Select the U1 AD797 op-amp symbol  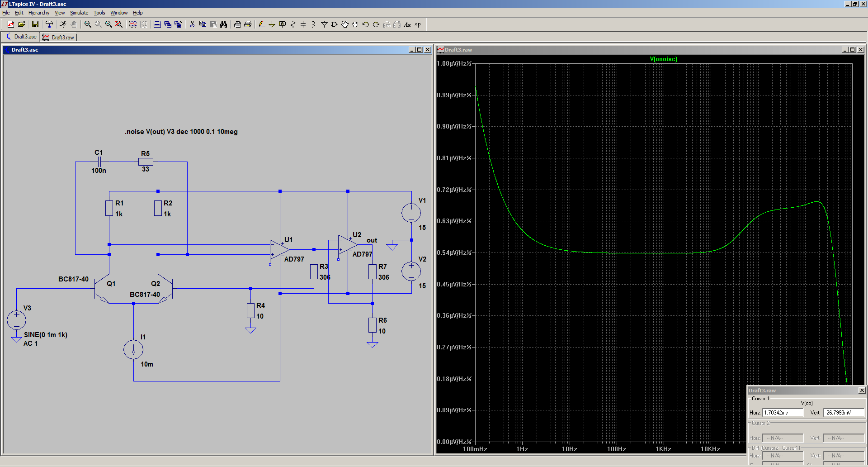point(279,250)
